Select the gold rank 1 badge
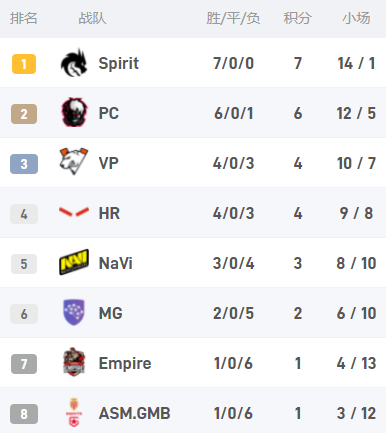Viewport: 386px width, 433px height. pos(24,64)
